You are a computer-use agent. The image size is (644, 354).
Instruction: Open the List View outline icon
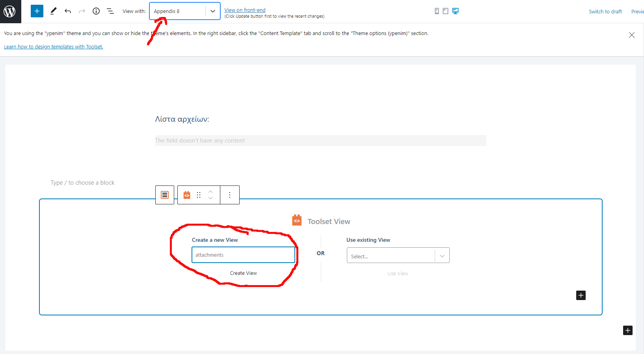tap(110, 11)
